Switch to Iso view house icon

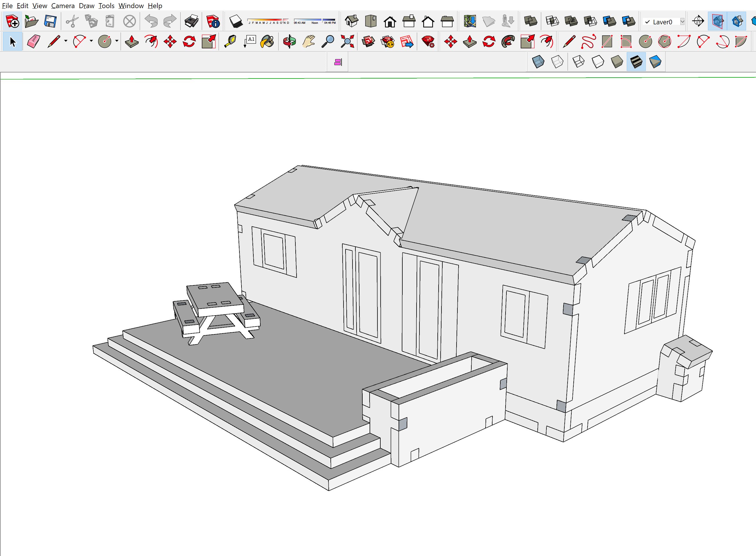click(352, 21)
